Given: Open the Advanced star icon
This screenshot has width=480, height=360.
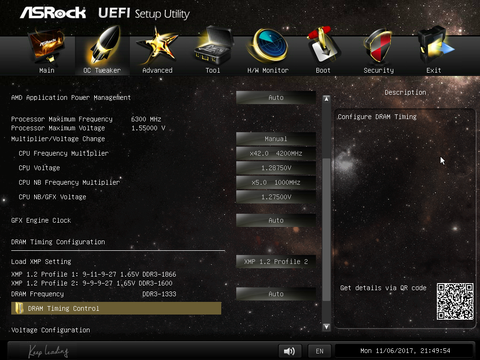Looking at the screenshot, I should 157,46.
